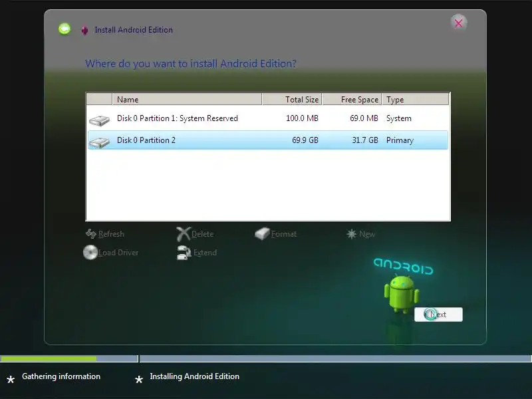Image resolution: width=532 pixels, height=399 pixels.
Task: Click the Extend drive icon
Action: click(x=184, y=253)
